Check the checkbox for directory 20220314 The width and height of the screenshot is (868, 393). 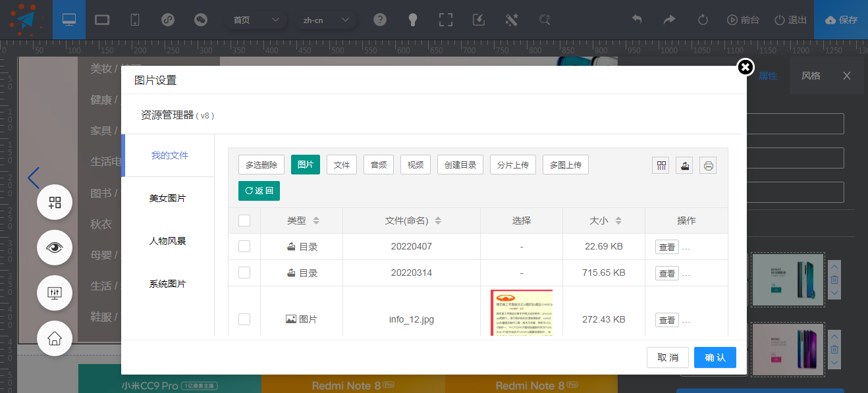click(x=244, y=273)
